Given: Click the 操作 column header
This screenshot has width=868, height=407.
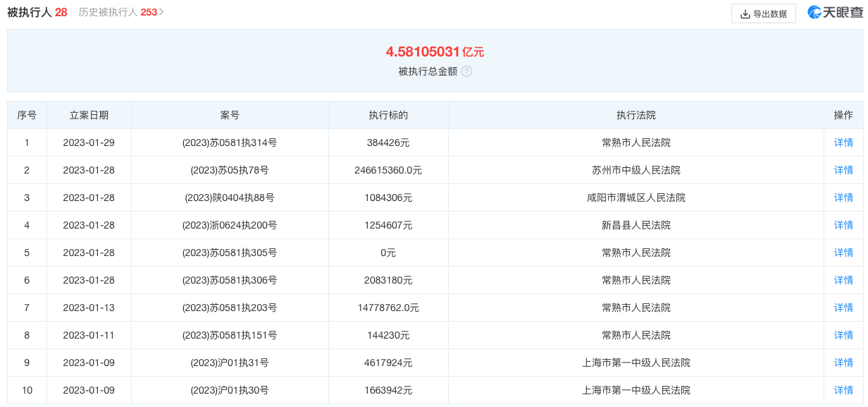Looking at the screenshot, I should coord(843,115).
